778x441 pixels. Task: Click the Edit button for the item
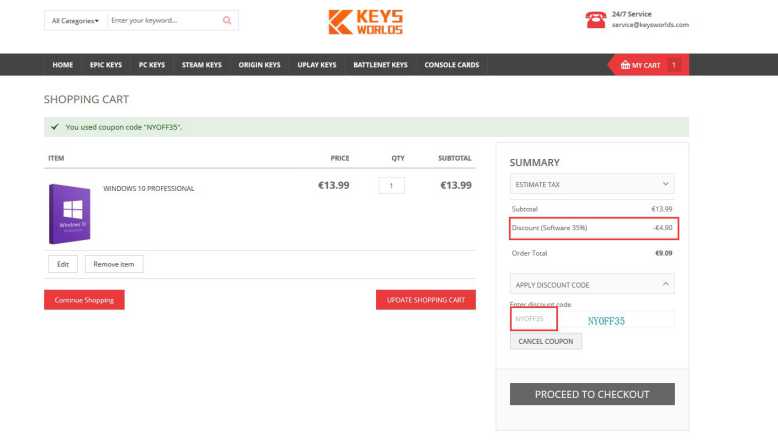63,264
